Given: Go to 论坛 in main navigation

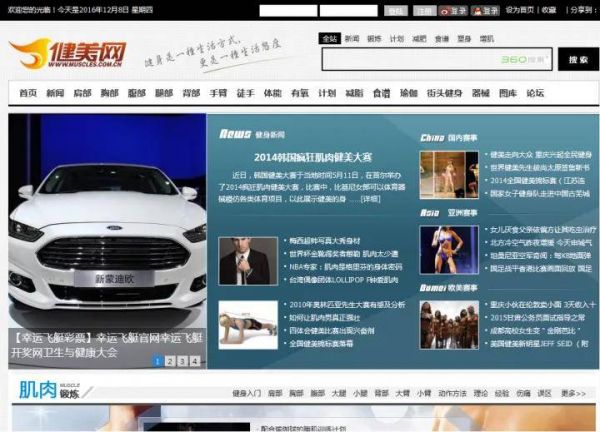Looking at the screenshot, I should tap(535, 93).
